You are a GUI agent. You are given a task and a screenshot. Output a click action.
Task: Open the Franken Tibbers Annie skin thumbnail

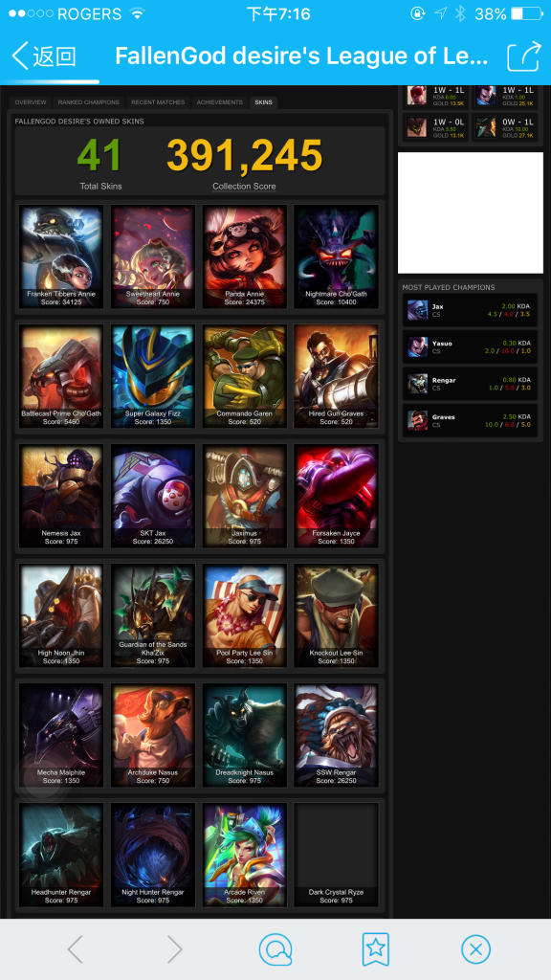point(61,256)
